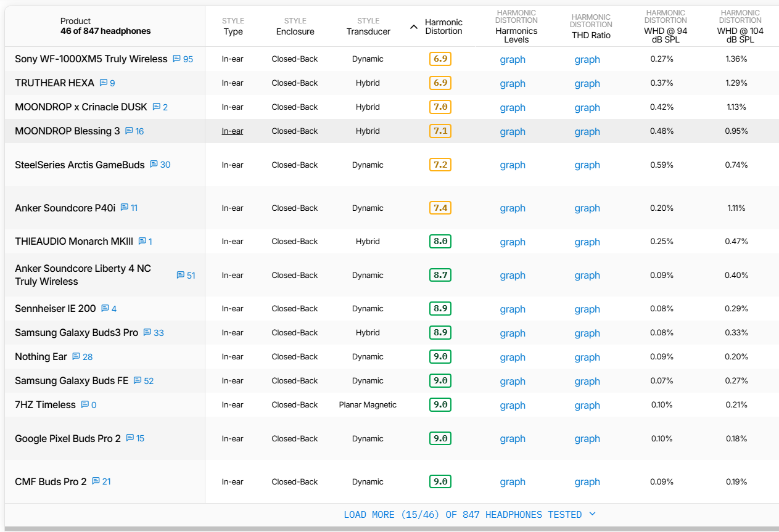Screen dimensions: 779x532
Task: Open comments icon for 7HZ Timeless
Action: [85, 405]
